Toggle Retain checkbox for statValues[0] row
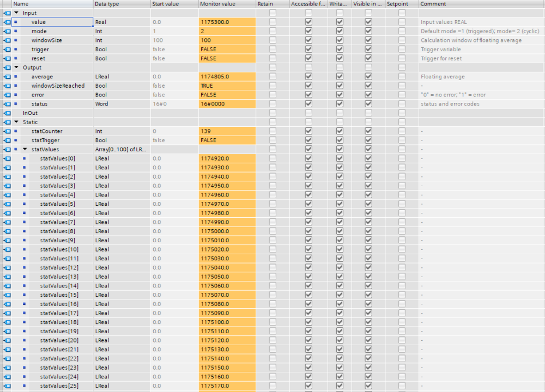This screenshot has width=545, height=392. click(x=273, y=158)
